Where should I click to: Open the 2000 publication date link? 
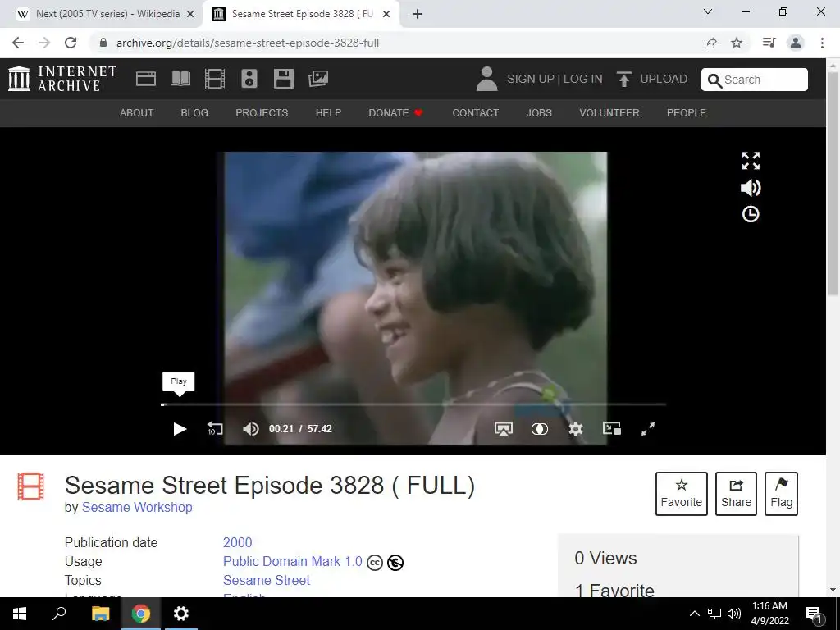237,543
